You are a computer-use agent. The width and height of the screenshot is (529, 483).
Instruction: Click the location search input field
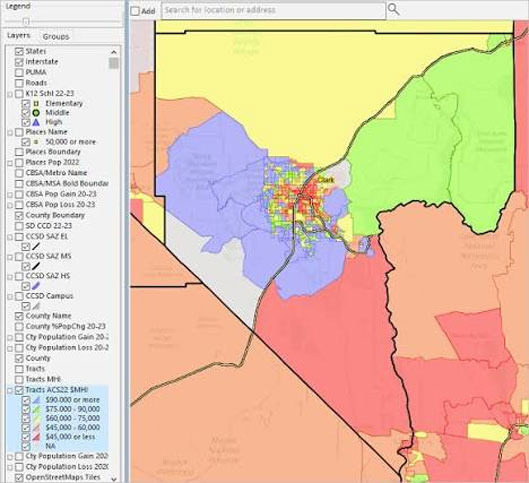coord(274,10)
